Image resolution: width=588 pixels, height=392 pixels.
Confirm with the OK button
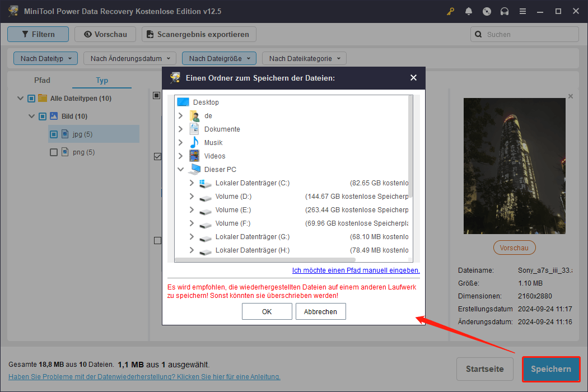tap(267, 311)
